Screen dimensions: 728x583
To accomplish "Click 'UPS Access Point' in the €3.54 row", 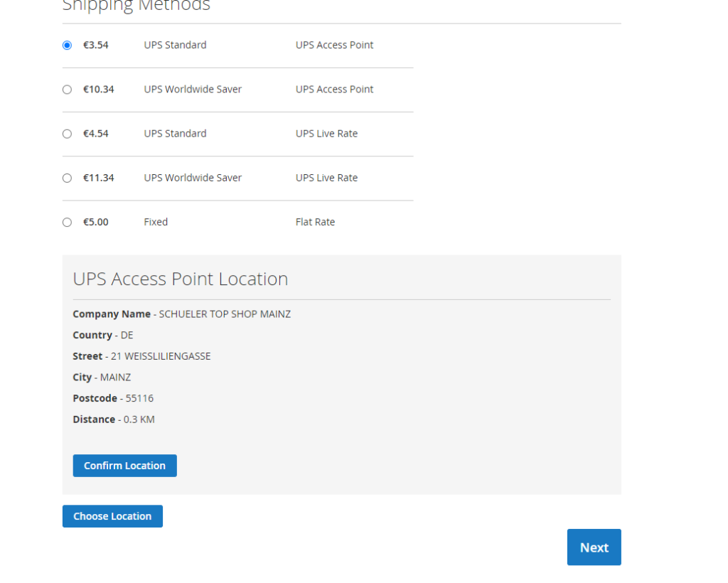I will 335,45.
